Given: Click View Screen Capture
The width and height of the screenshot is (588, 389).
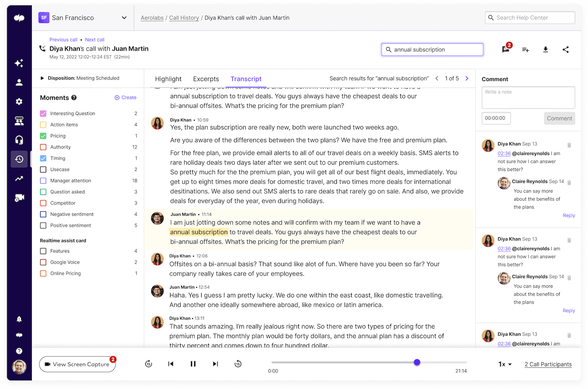Looking at the screenshot, I should [x=77, y=364].
